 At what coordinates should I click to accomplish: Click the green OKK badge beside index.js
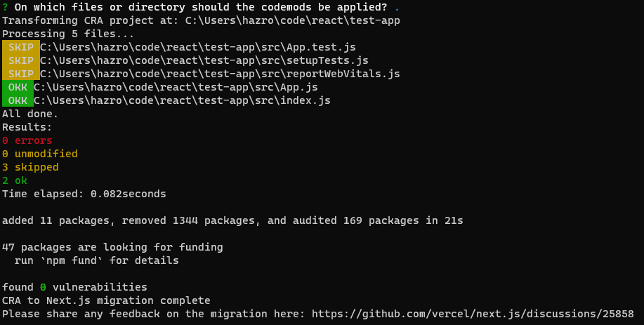(18, 100)
